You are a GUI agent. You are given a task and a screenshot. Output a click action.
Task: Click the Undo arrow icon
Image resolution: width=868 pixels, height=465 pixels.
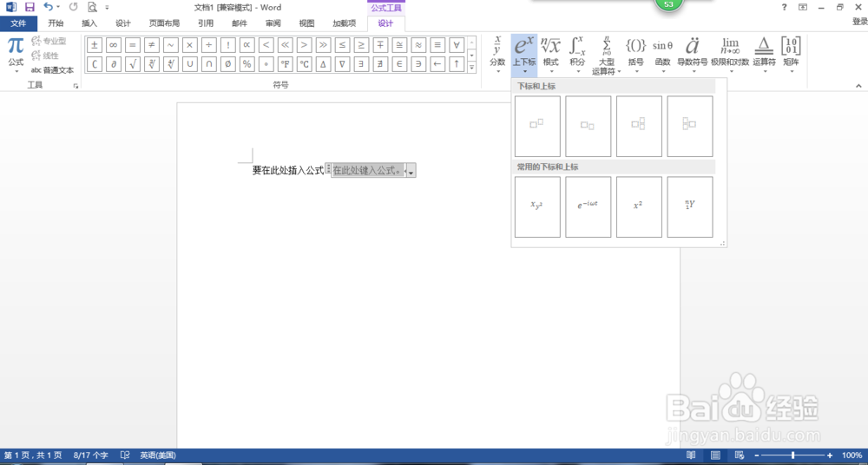click(48, 7)
